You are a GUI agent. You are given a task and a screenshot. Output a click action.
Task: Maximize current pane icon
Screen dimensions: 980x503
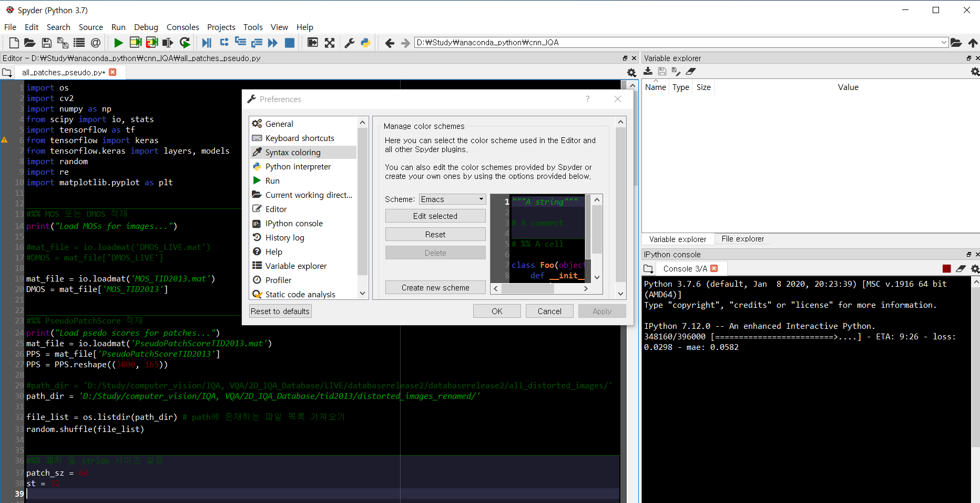pyautogui.click(x=313, y=43)
